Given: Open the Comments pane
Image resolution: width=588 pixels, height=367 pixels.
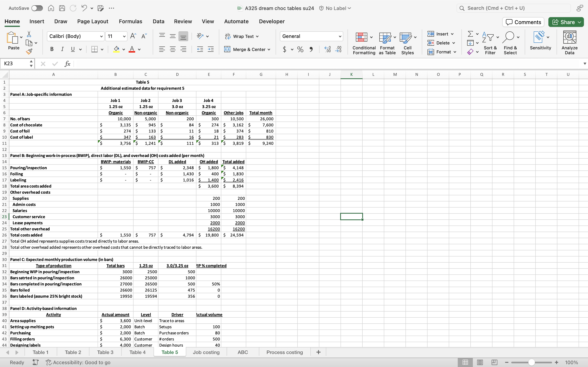Looking at the screenshot, I should point(523,22).
